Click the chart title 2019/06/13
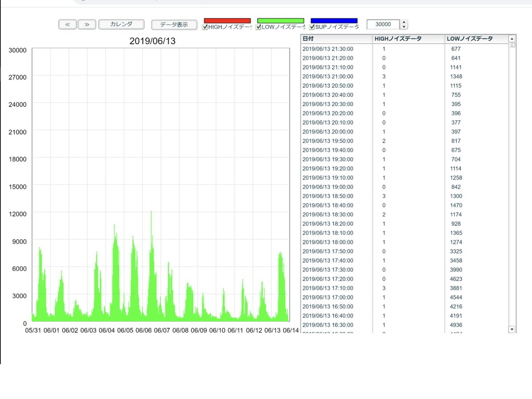Image resolution: width=532 pixels, height=399 pixels. coord(153,41)
